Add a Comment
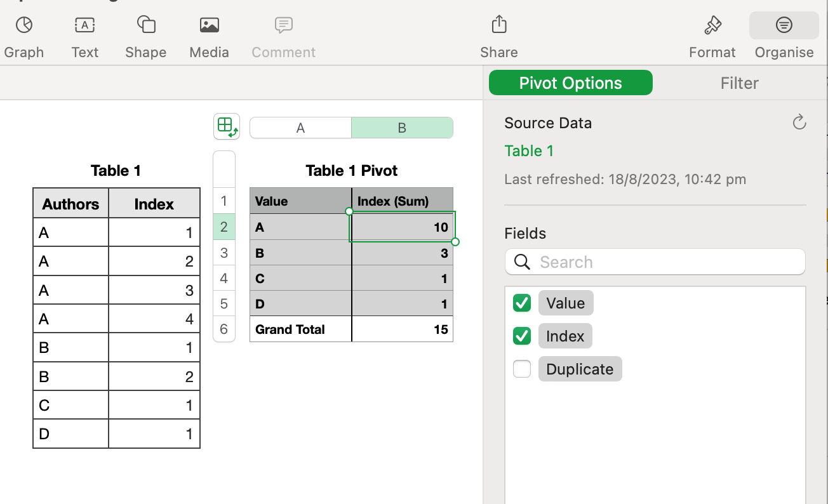This screenshot has width=828, height=504. [x=283, y=35]
